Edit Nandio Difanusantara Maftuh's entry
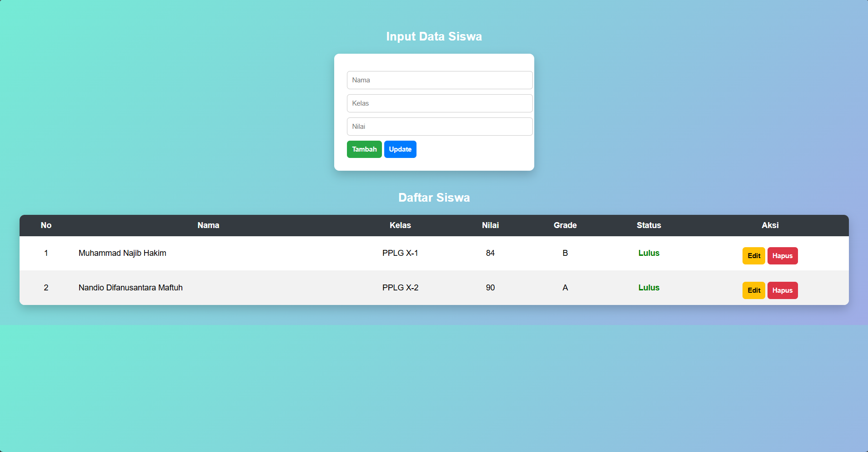Image resolution: width=868 pixels, height=452 pixels. point(753,290)
